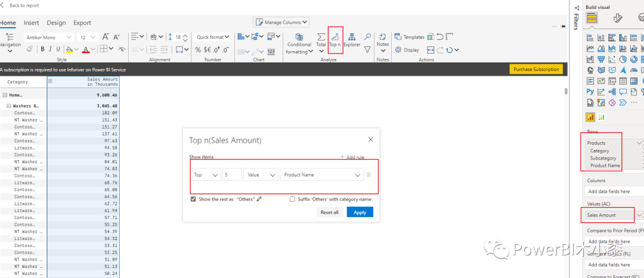Open Display settings gear
Screen dimensions: 644x278
(x=398, y=49)
